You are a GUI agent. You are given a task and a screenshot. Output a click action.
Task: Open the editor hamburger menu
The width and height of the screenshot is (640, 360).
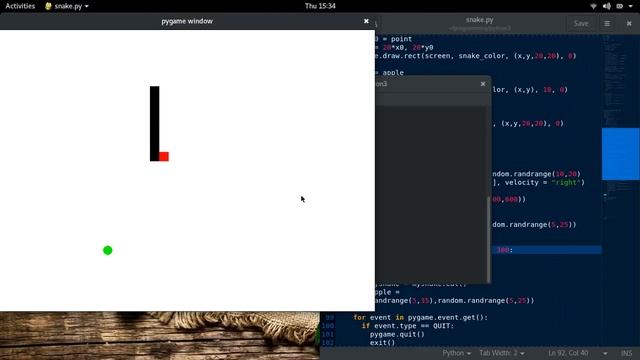(x=607, y=24)
